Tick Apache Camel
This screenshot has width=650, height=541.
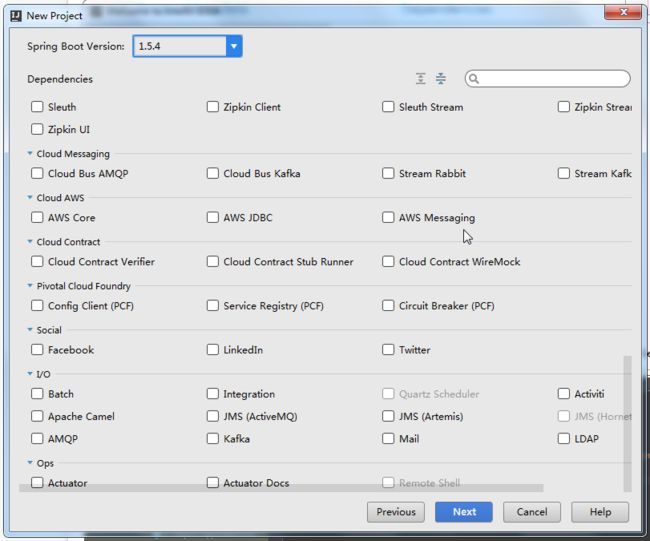point(37,416)
